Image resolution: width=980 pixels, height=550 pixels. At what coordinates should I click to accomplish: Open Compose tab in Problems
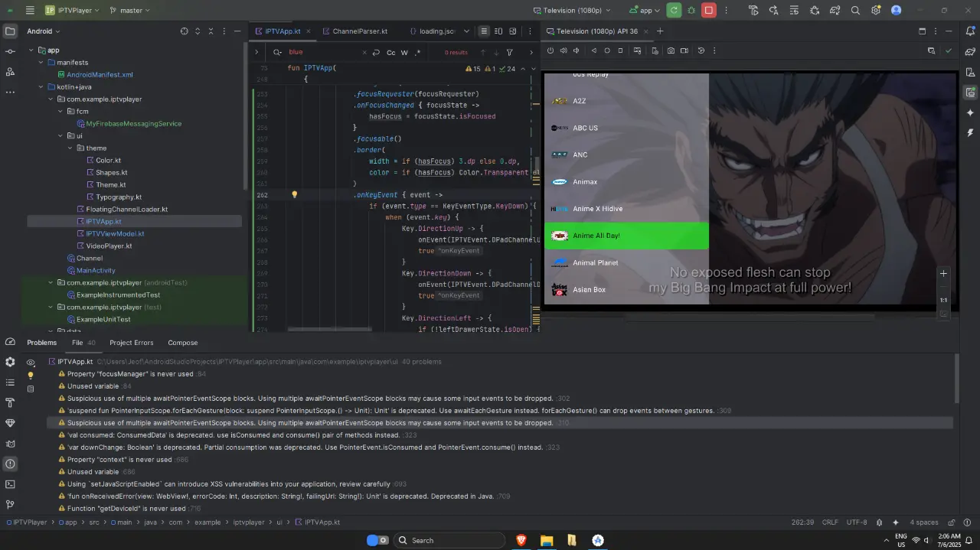click(183, 343)
